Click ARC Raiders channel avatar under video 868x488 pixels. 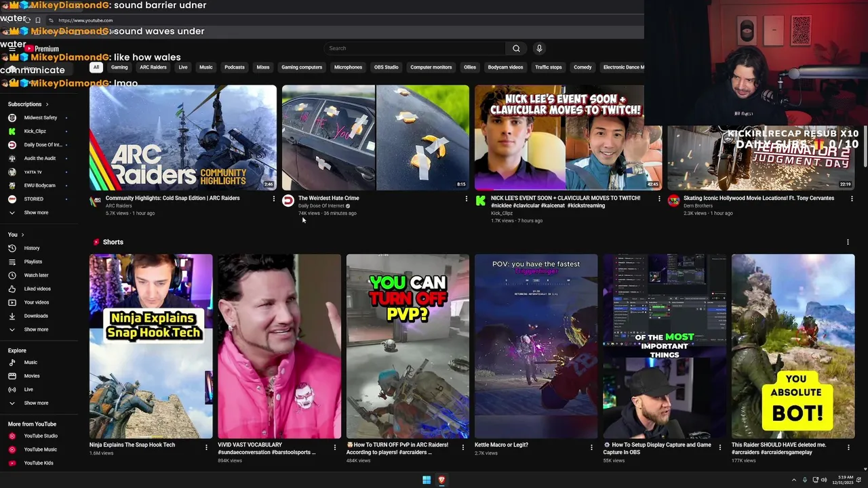click(x=96, y=201)
